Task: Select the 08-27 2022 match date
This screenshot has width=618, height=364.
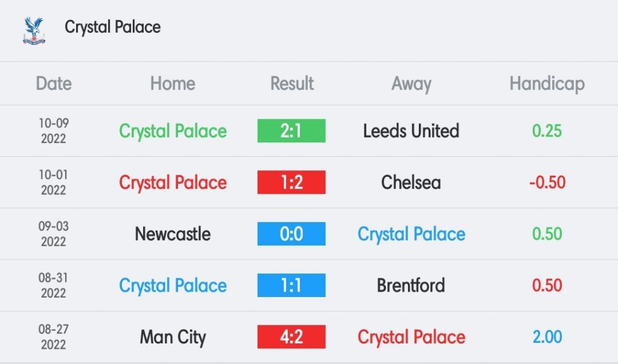Action: tap(54, 337)
